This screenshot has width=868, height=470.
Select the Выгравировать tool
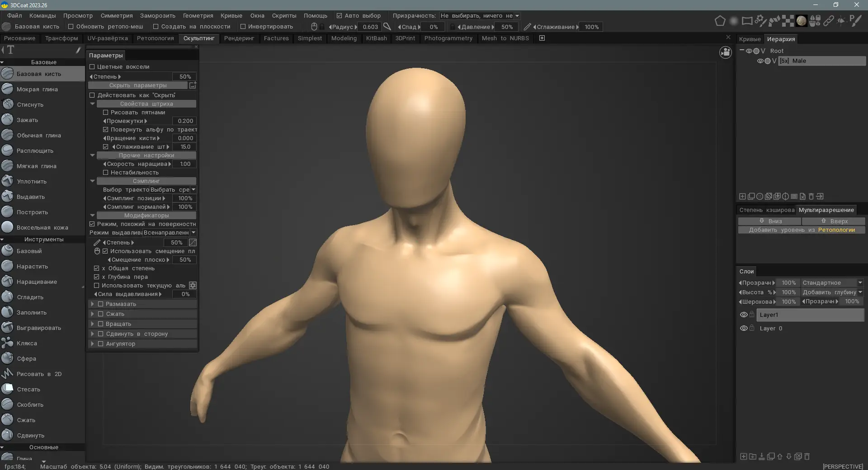pos(42,328)
